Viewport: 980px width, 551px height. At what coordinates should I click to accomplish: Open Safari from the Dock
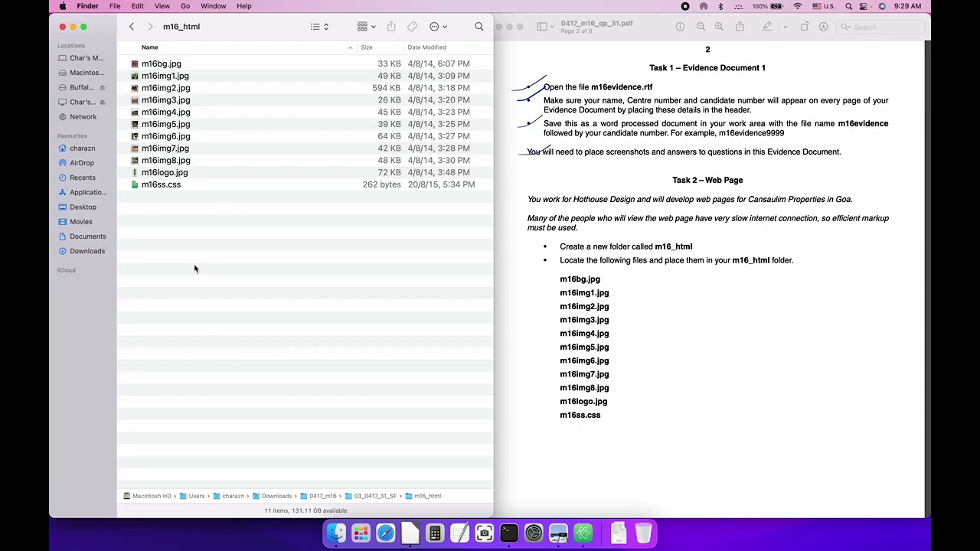point(386,533)
